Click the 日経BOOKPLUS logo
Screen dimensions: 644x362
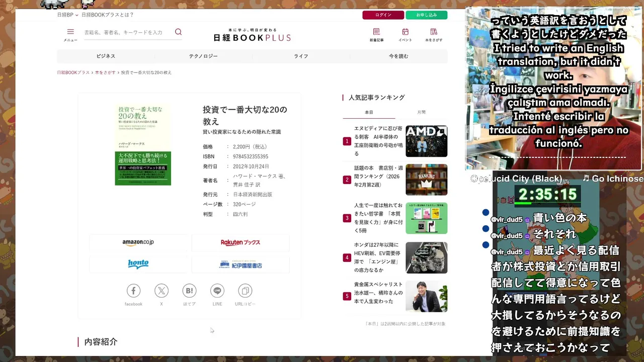pos(252,35)
